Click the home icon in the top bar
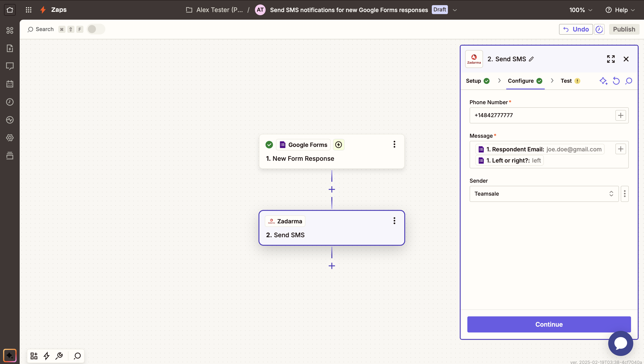644x364 pixels. [x=10, y=10]
